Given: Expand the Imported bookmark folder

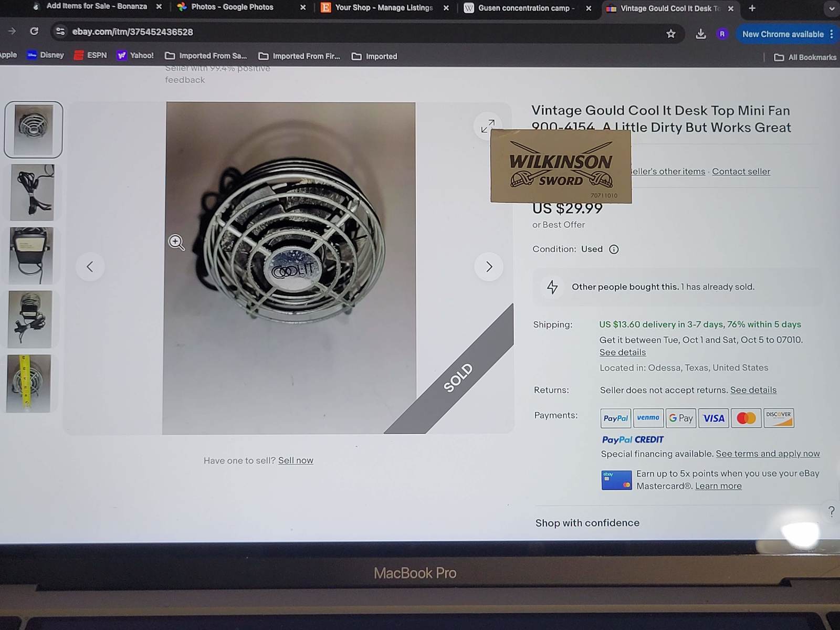Looking at the screenshot, I should [x=374, y=56].
